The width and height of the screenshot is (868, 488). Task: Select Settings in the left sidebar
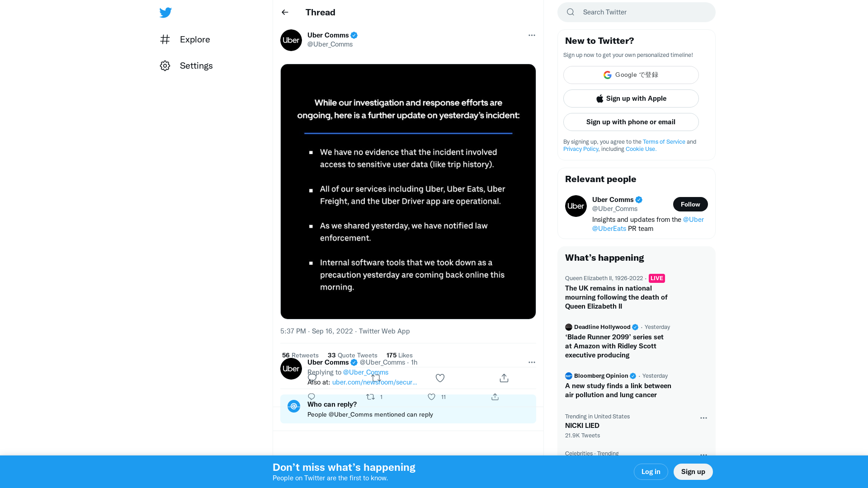click(196, 66)
